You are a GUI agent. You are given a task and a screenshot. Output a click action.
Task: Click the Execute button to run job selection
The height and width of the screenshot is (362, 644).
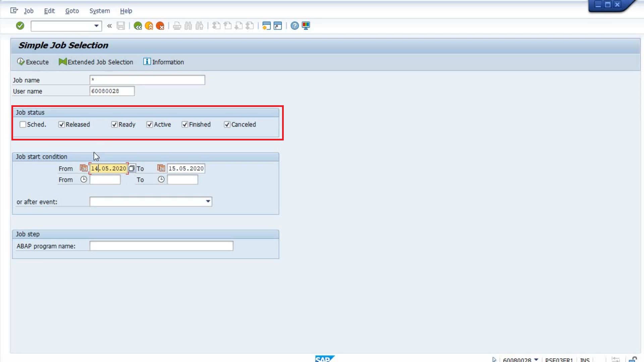point(33,61)
